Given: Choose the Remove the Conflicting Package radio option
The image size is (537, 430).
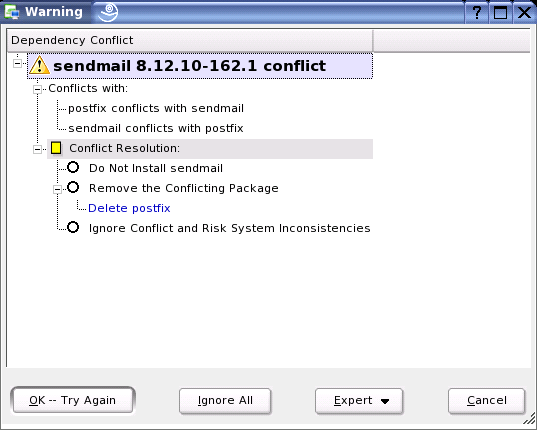Looking at the screenshot, I should coord(73,187).
